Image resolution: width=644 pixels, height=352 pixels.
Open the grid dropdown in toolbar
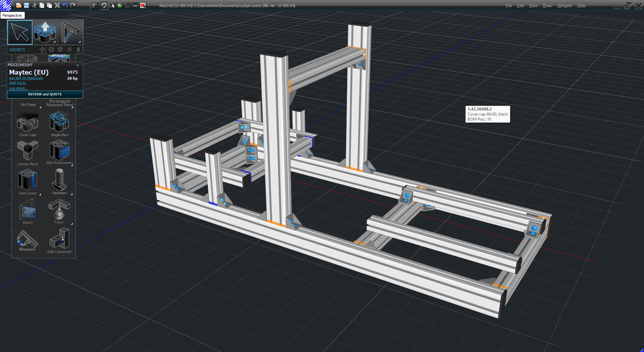[x=94, y=5]
